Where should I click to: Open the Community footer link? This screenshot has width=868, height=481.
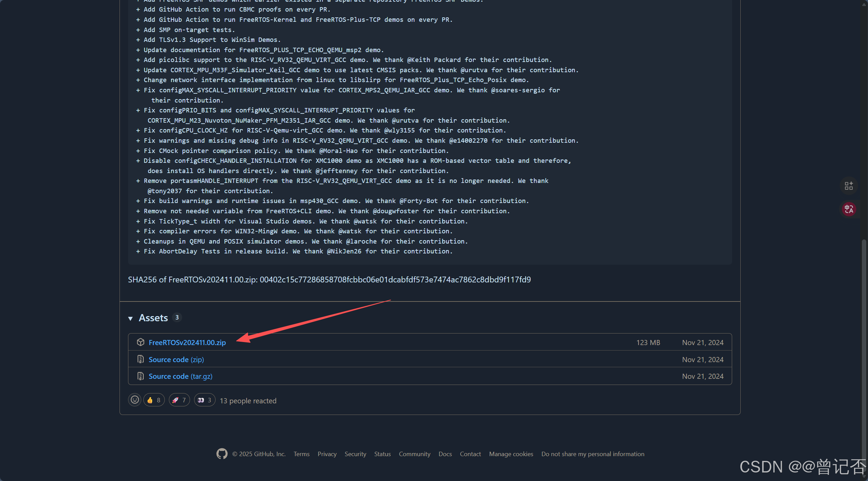point(414,454)
